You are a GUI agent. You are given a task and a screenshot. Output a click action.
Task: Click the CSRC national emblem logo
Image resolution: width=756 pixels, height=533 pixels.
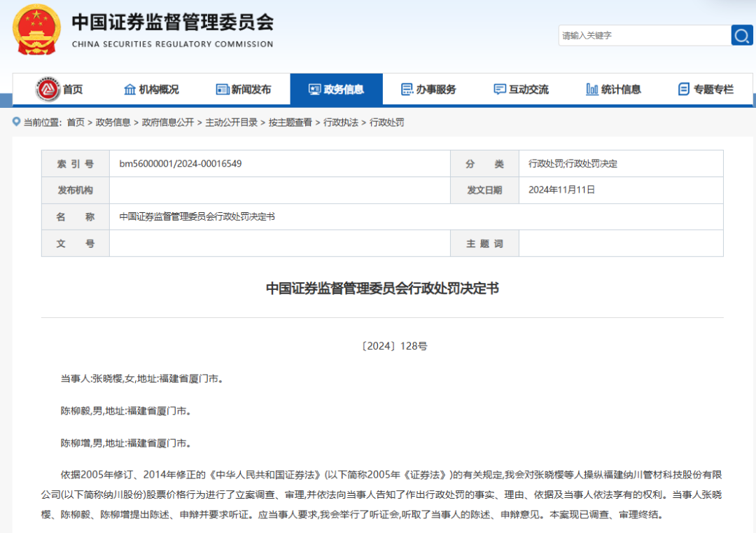tap(37, 29)
